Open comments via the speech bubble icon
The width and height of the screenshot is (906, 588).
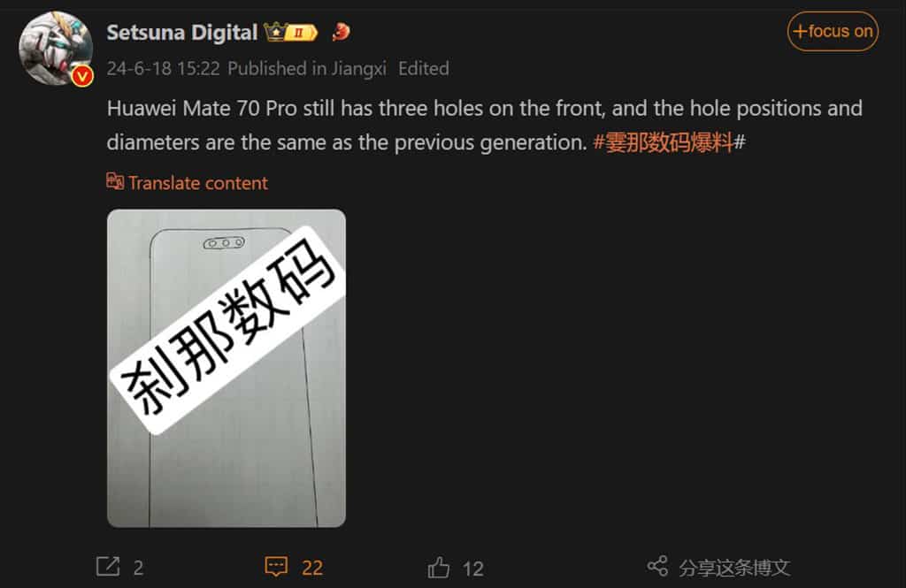pos(276,567)
